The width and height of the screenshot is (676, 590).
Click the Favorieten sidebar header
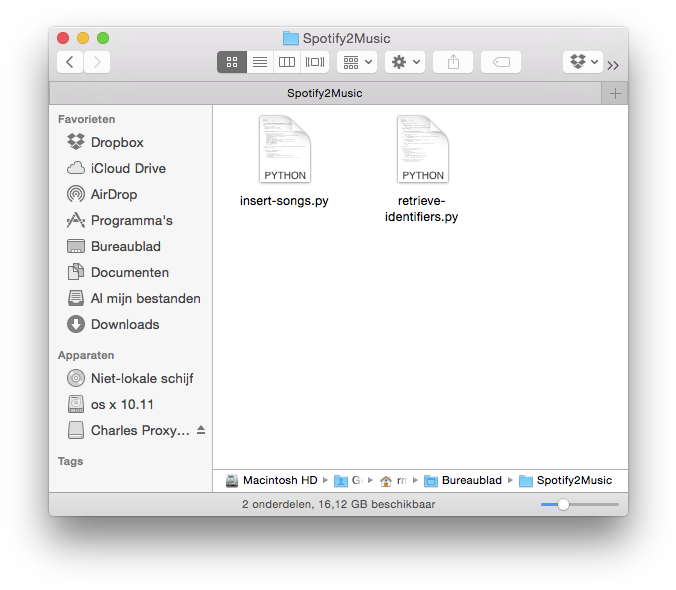[87, 119]
